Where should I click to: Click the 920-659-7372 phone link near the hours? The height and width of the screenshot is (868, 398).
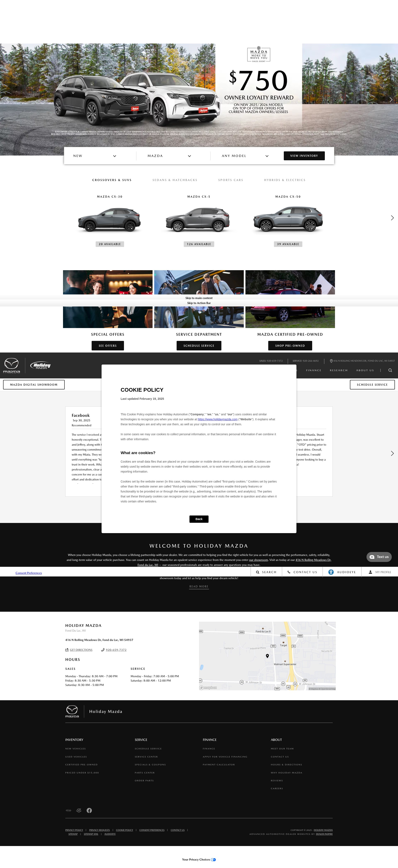(116, 650)
